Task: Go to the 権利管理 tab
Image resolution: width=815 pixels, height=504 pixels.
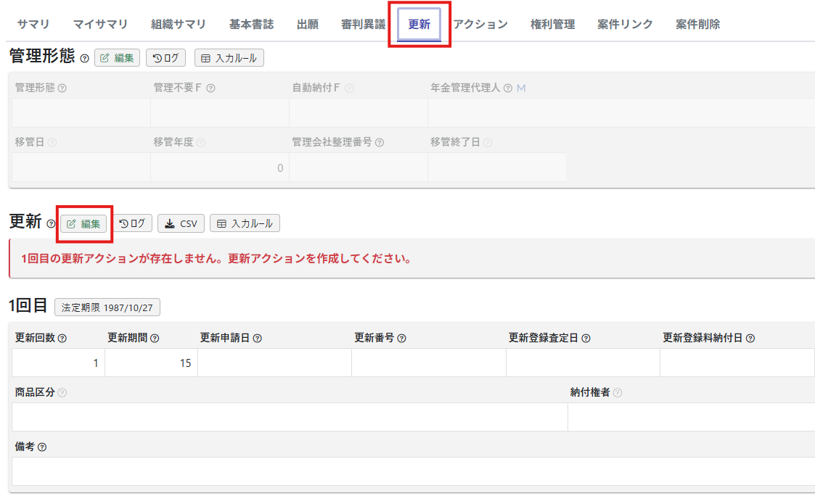Action: coord(552,24)
